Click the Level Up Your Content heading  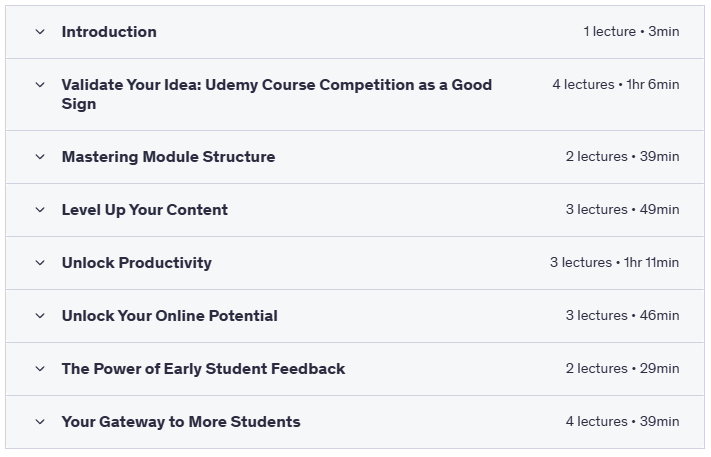(x=144, y=210)
